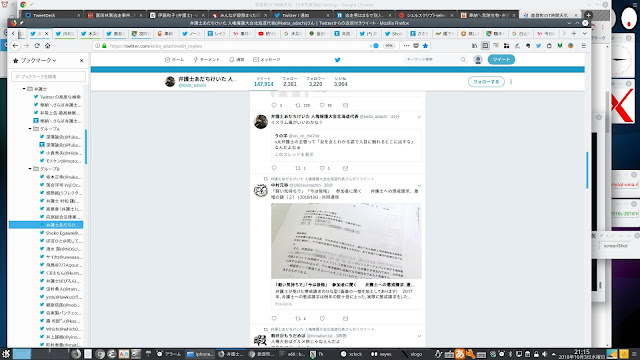Open the ブックマーク sidebar title dropdown
Viewport: 640px width, 360px height.
click(38, 60)
